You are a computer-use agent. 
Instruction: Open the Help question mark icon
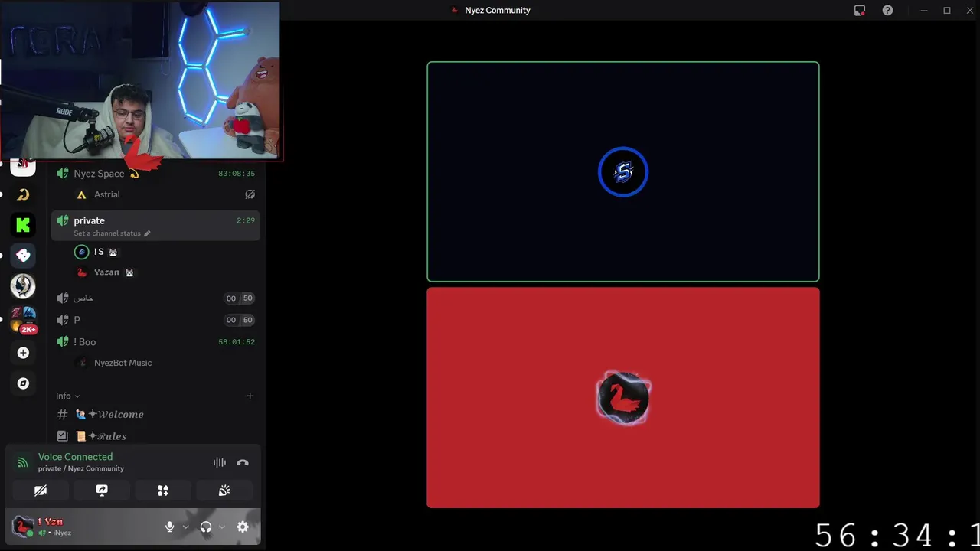[x=887, y=10]
